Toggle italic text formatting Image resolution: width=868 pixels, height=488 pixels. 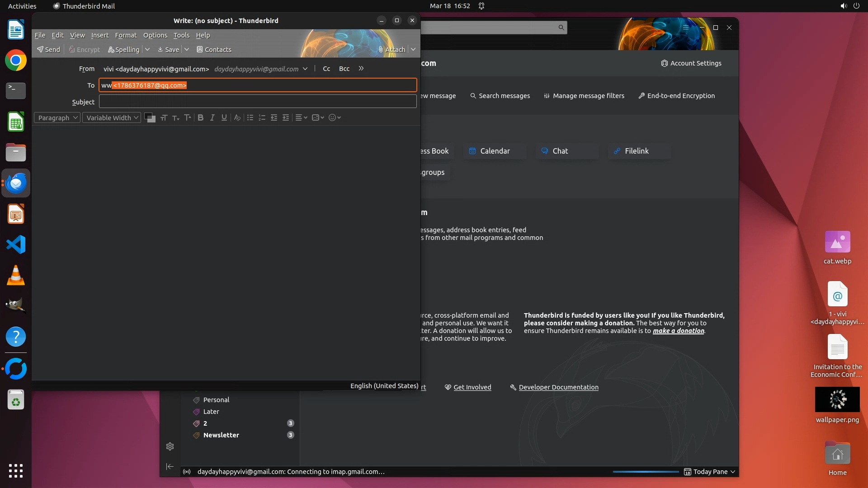[212, 117]
